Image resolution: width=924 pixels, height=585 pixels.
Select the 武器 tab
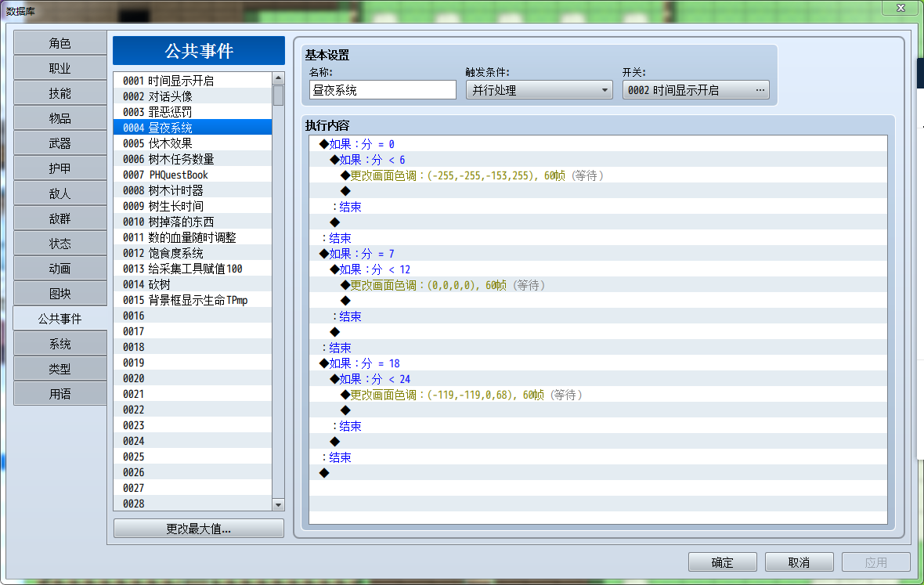pyautogui.click(x=60, y=143)
